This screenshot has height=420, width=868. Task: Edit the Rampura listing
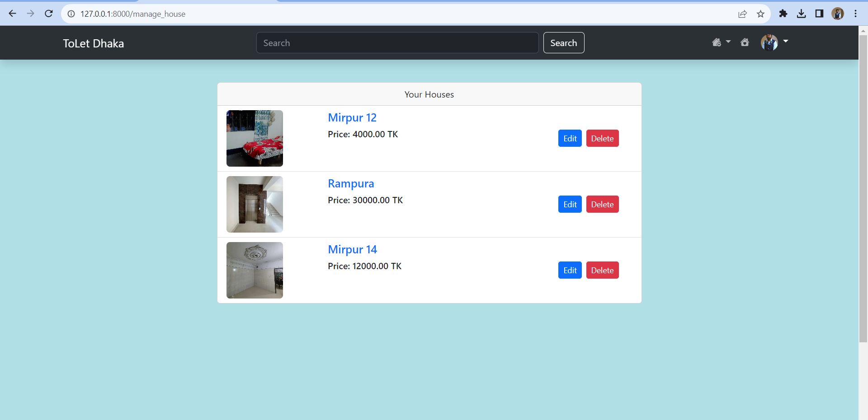coord(570,204)
